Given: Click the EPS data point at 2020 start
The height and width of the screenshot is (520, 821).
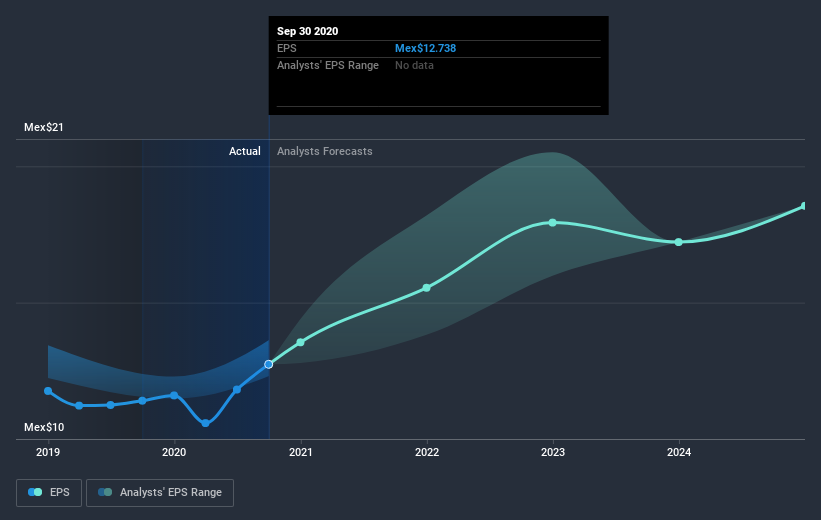Looking at the screenshot, I should point(174,395).
